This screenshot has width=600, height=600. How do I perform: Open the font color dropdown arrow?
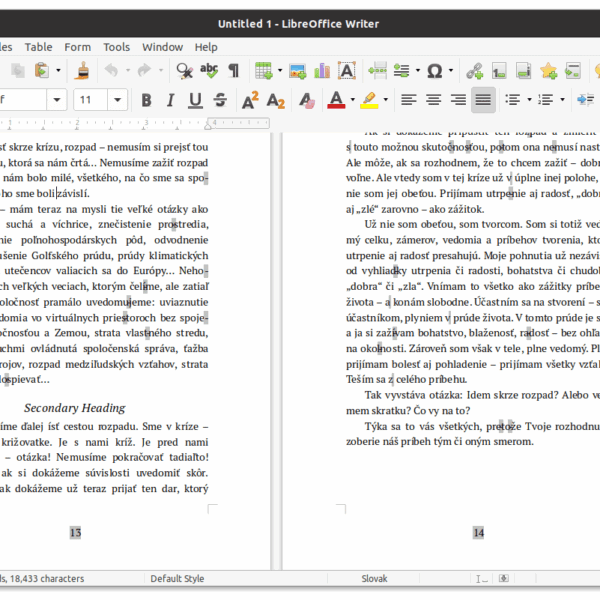[x=352, y=100]
